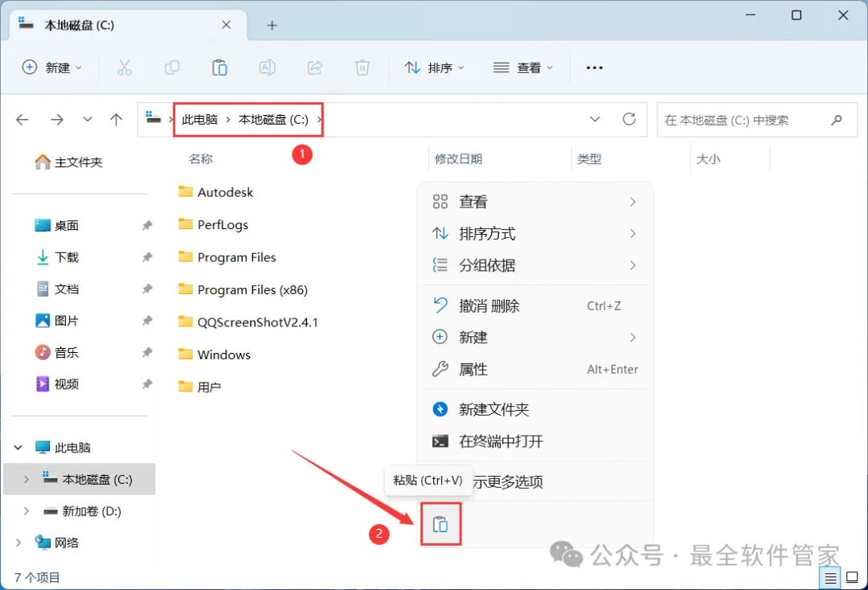
Task: Click the Delete trash icon in toolbar
Action: click(x=362, y=68)
